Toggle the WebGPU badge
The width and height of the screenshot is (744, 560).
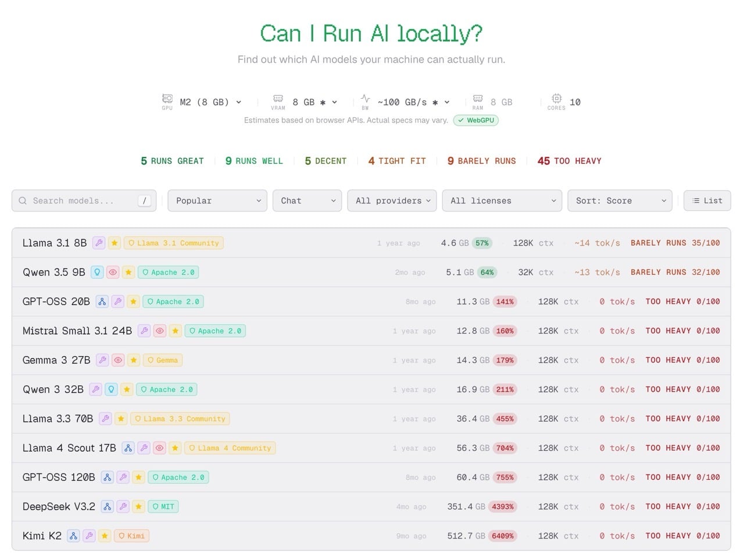click(476, 120)
